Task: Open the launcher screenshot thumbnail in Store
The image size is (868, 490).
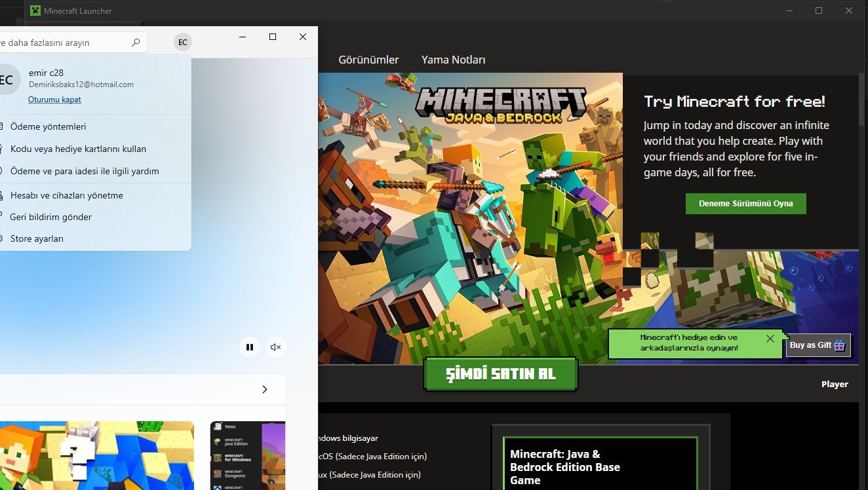Action: click(248, 456)
